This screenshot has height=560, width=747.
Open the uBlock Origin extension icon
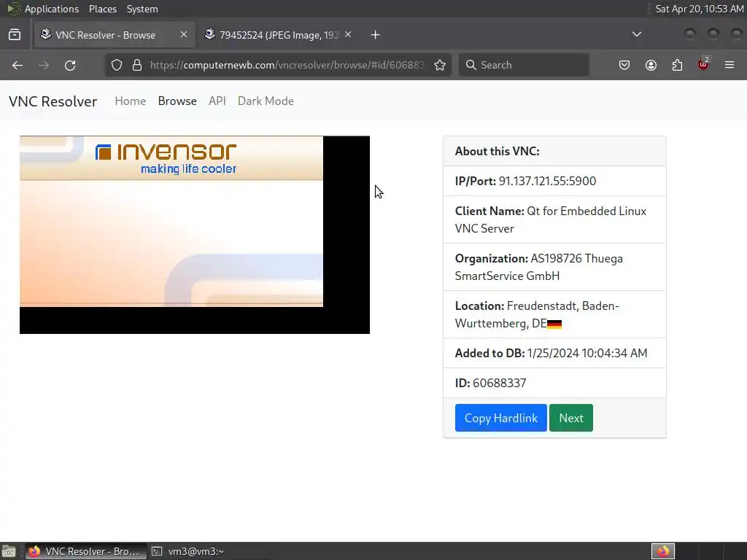pos(703,64)
